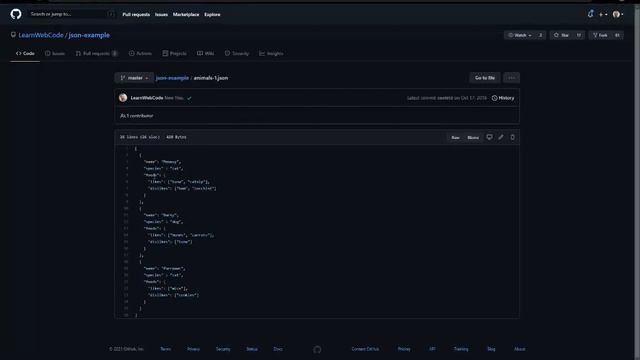640x360 pixels.
Task: Show the forks count
Action: [617, 36]
